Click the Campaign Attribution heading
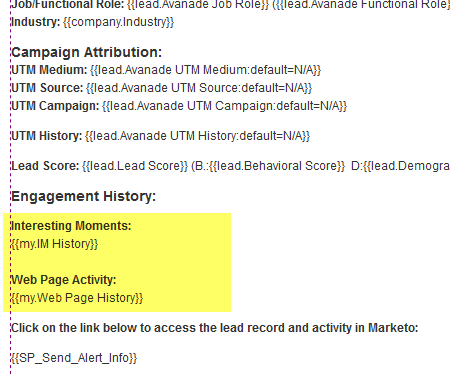 [x=87, y=52]
